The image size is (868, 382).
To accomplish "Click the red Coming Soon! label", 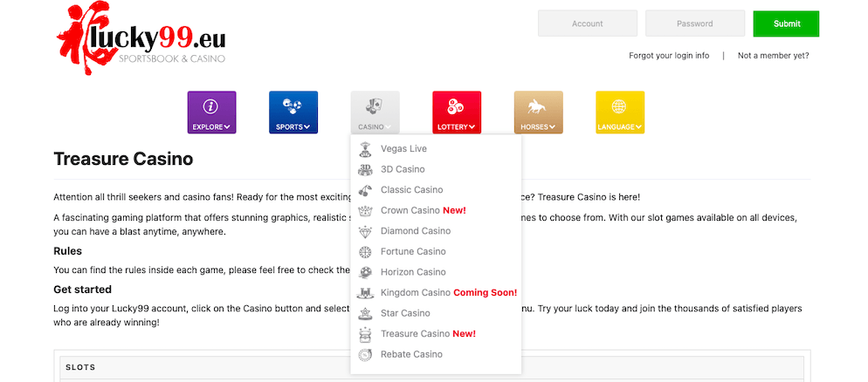I will coord(485,292).
